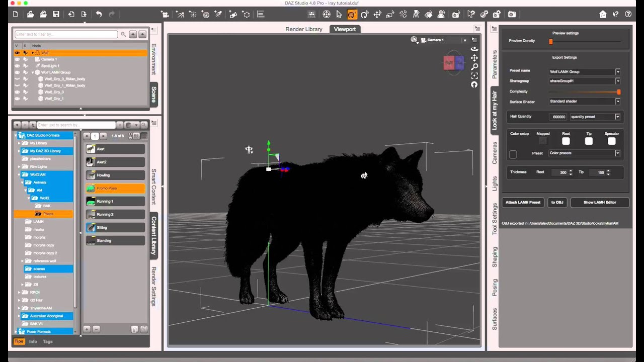Click the viewport zoom magnifier icon

coord(474,67)
